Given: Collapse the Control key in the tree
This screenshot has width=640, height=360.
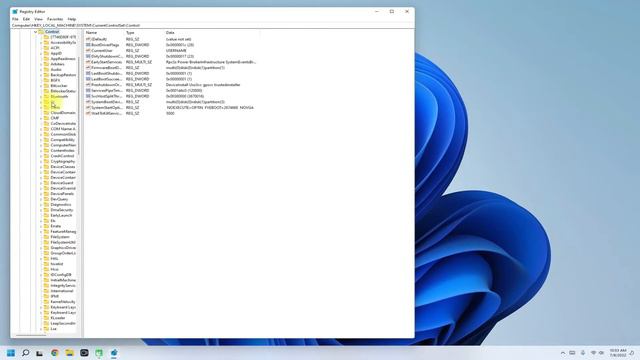Looking at the screenshot, I should tap(36, 32).
